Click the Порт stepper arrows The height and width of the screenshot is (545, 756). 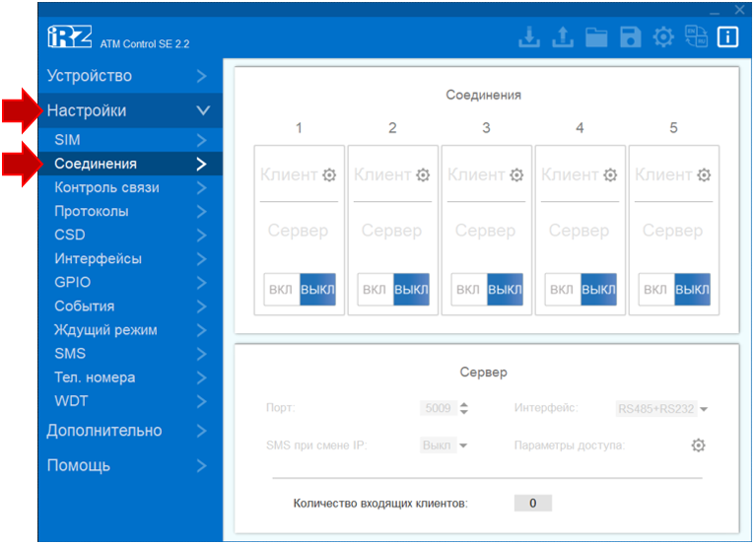pos(464,408)
